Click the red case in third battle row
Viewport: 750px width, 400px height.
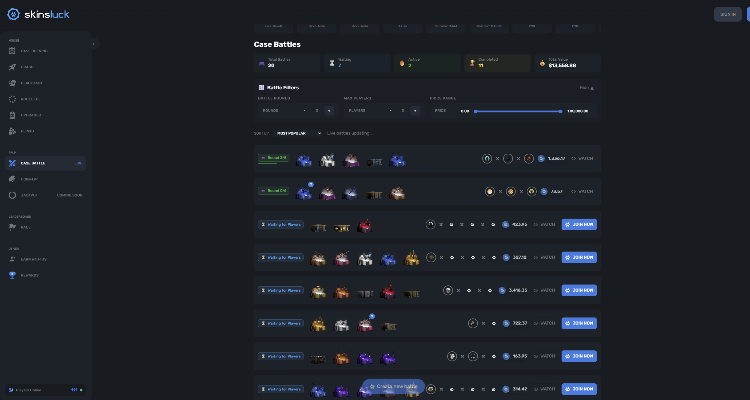tap(364, 226)
